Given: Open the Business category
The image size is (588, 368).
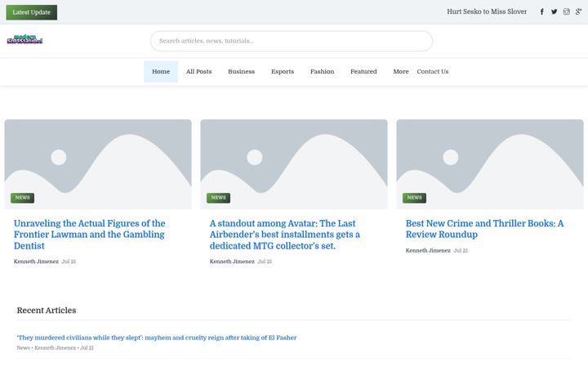Looking at the screenshot, I should 241,72.
